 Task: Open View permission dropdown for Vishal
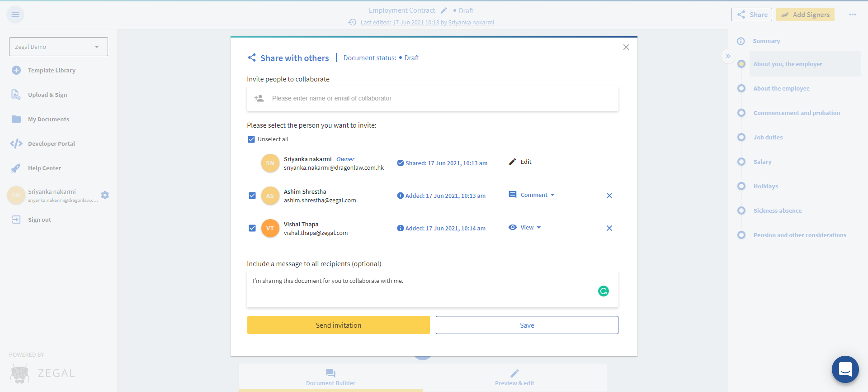pyautogui.click(x=525, y=227)
